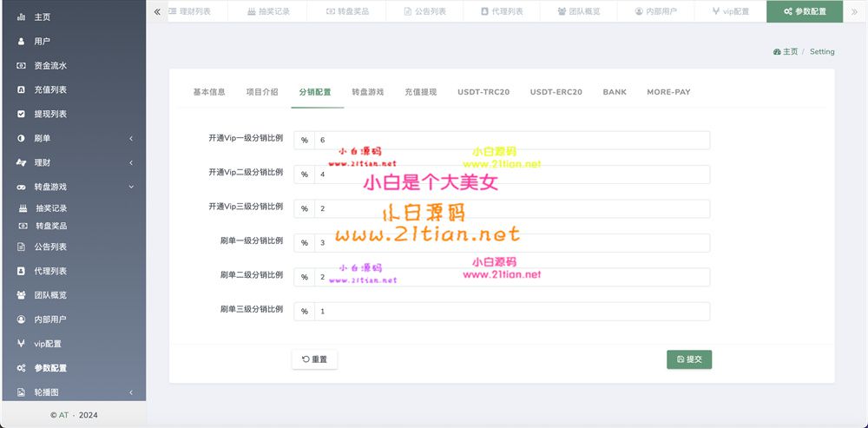
Task: Click the 内部用户 user-circle icon in the sidebar
Action: click(x=21, y=319)
